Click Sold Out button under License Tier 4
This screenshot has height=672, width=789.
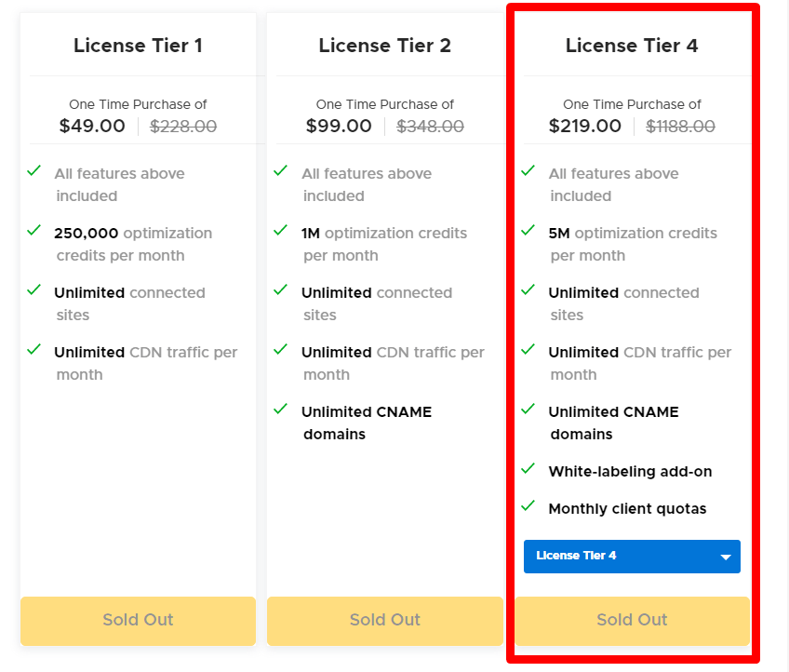coord(632,621)
